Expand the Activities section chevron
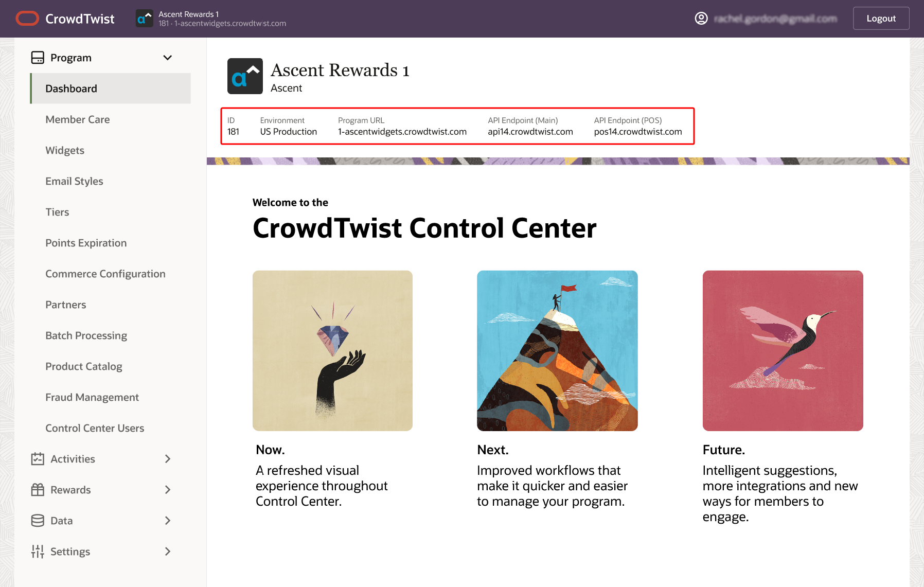The height and width of the screenshot is (587, 924). pos(167,459)
